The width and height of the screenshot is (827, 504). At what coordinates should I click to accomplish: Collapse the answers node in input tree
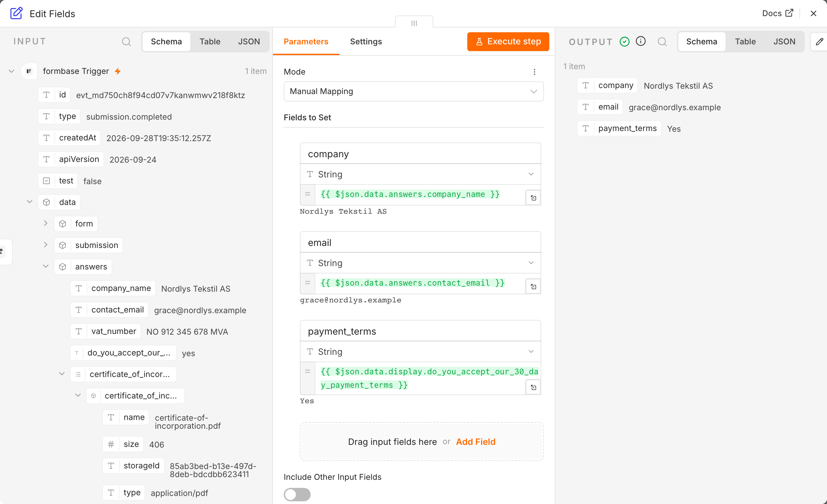(x=46, y=266)
